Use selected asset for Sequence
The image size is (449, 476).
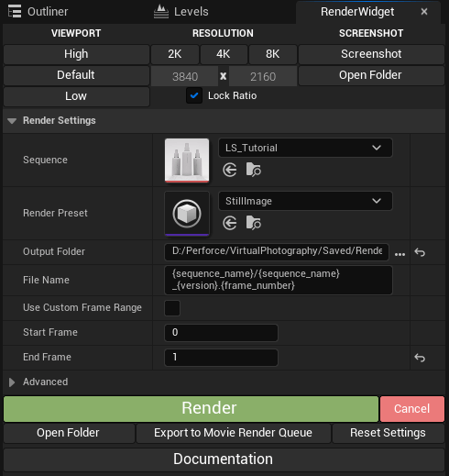tap(230, 170)
